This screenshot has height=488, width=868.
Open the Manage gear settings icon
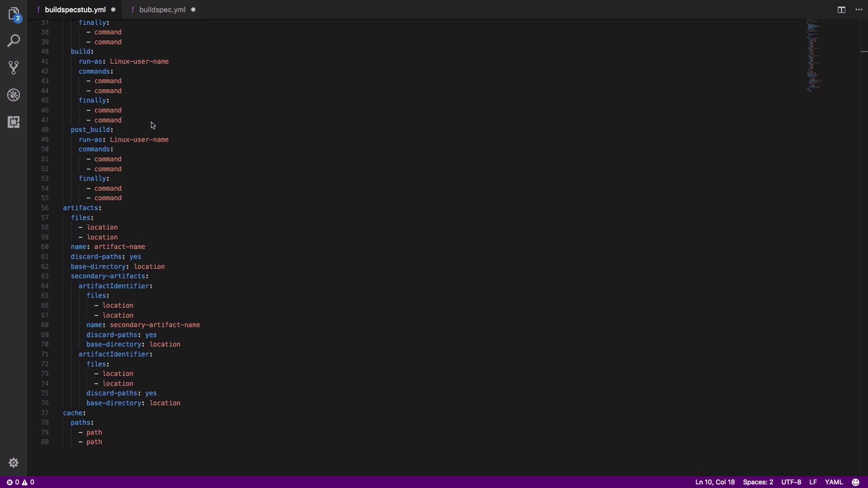point(14,463)
